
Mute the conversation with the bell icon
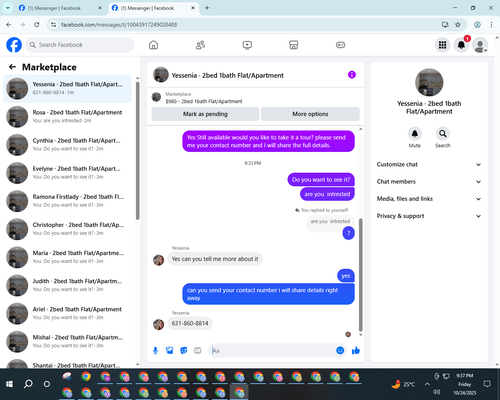tap(415, 134)
